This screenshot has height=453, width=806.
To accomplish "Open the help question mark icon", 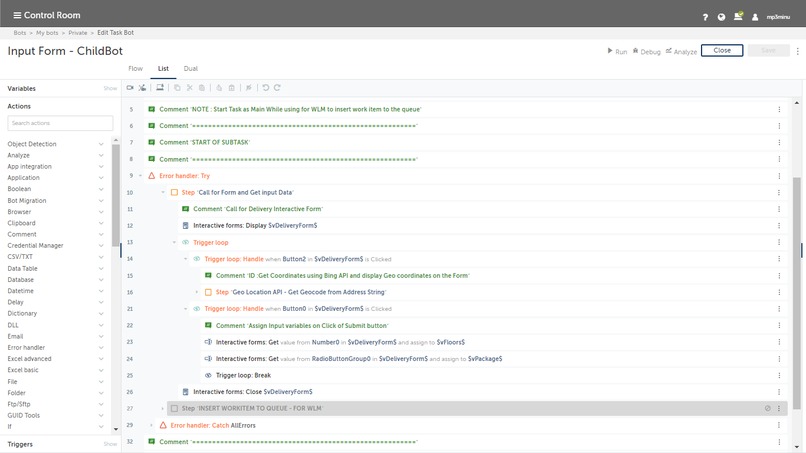I will (x=705, y=17).
